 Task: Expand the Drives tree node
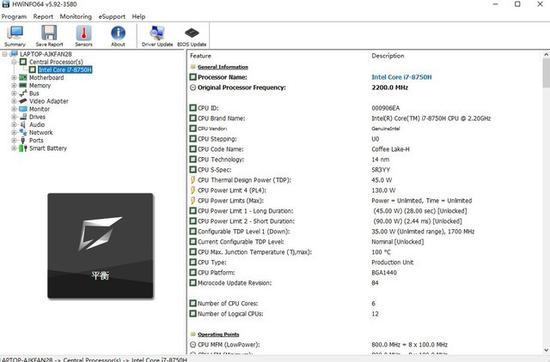point(14,117)
